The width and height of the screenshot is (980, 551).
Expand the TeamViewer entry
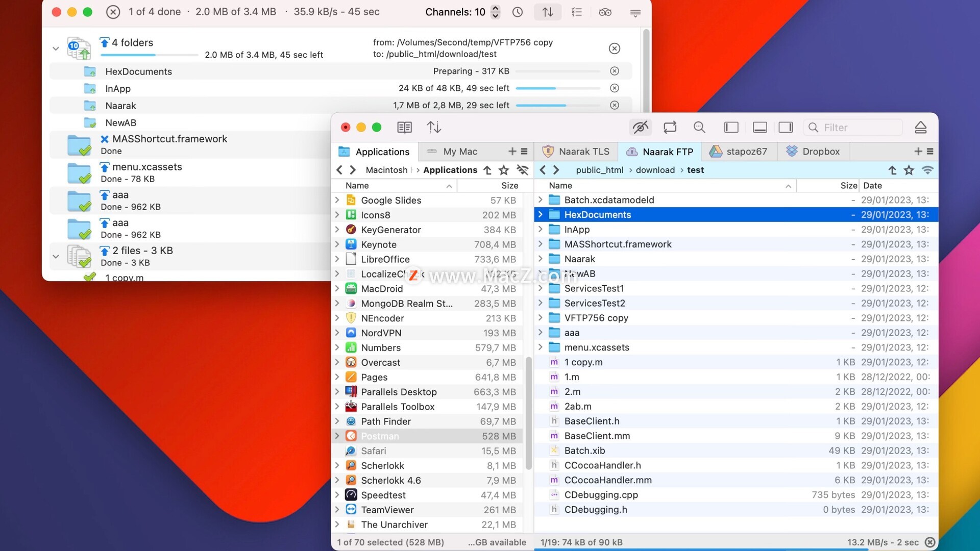click(x=337, y=510)
